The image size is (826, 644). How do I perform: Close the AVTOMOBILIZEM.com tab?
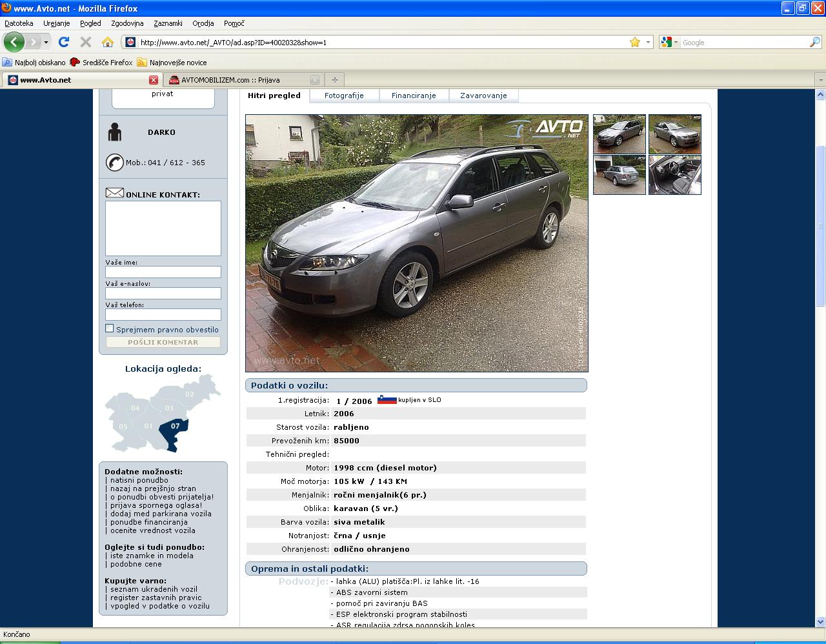coord(315,80)
